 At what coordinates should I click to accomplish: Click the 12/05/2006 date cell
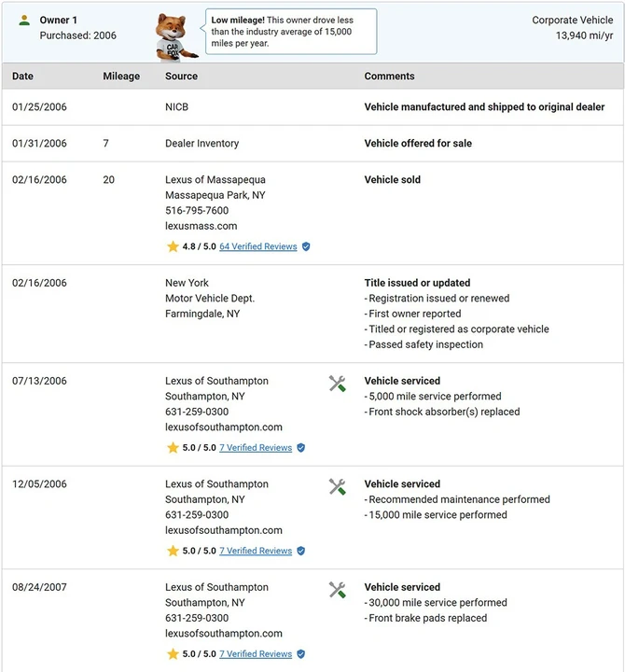pos(39,483)
